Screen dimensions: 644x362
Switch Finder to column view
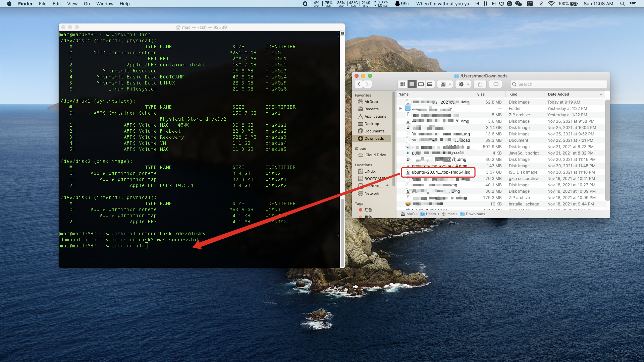click(x=421, y=84)
